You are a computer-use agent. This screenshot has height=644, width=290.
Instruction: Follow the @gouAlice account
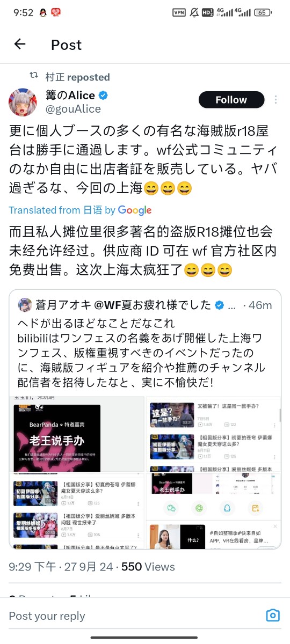click(231, 100)
